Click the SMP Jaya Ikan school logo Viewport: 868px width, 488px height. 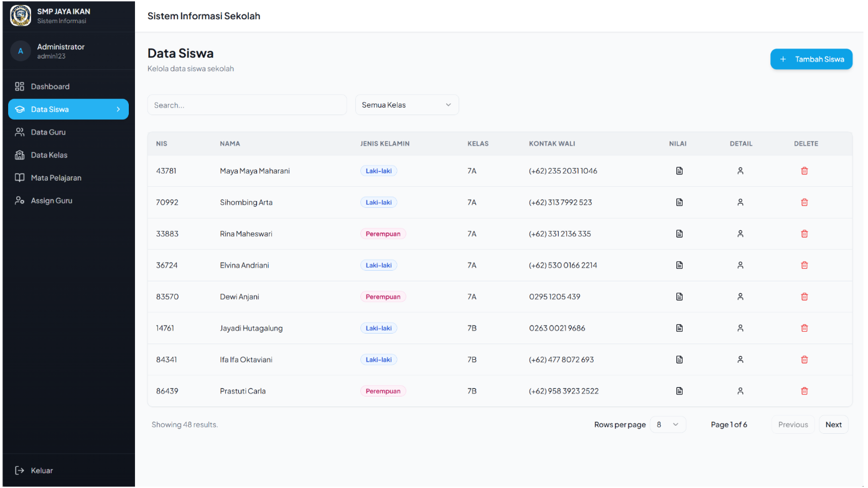coord(21,16)
